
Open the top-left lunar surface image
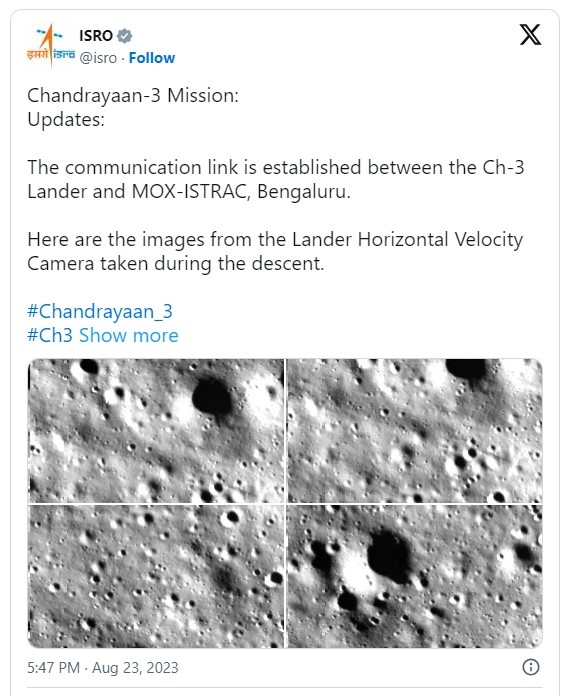156,431
